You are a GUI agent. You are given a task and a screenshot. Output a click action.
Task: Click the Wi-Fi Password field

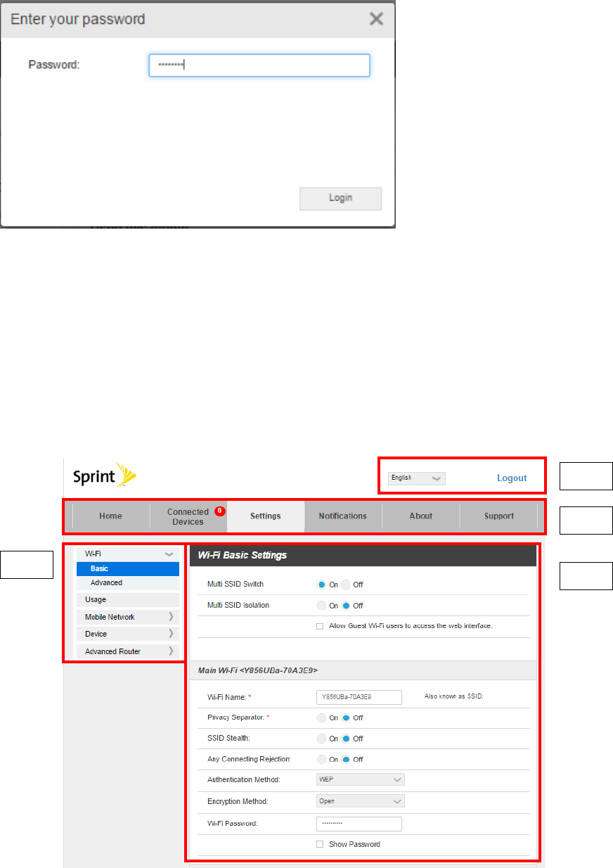tap(359, 823)
